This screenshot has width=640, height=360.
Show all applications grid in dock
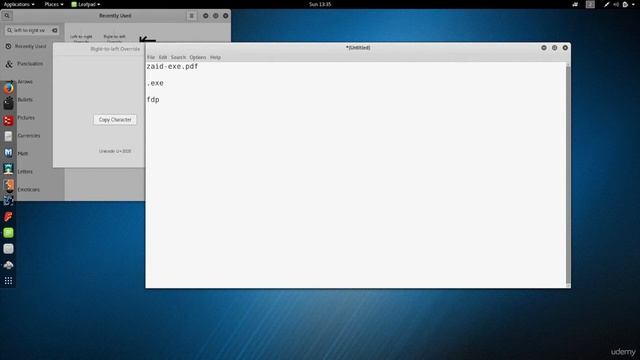tap(8, 281)
